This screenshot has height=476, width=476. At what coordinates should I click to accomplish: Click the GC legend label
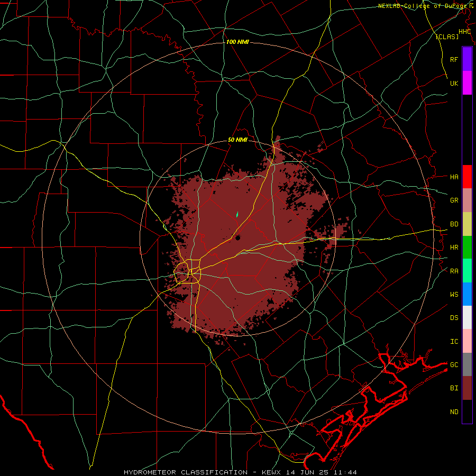[x=454, y=365]
